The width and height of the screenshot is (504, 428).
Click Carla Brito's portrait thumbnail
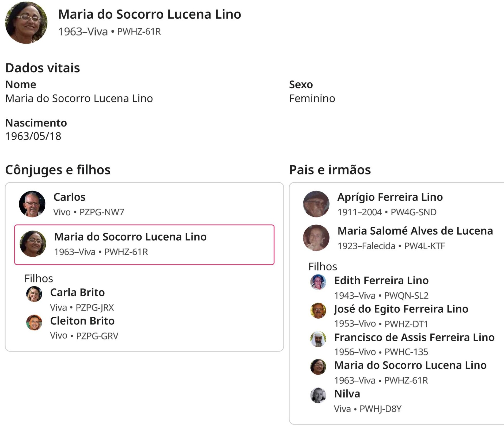[x=34, y=294]
